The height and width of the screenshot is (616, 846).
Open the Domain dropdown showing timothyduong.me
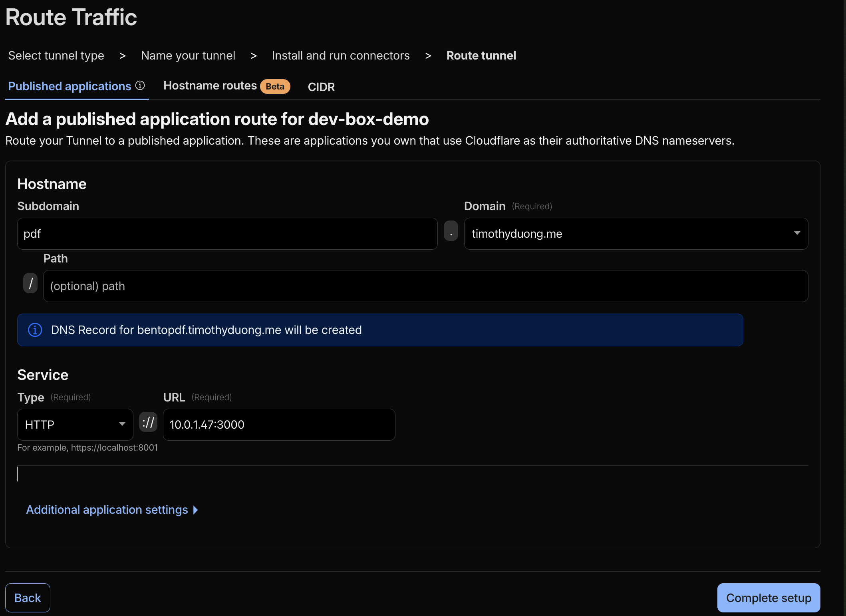[x=636, y=234]
